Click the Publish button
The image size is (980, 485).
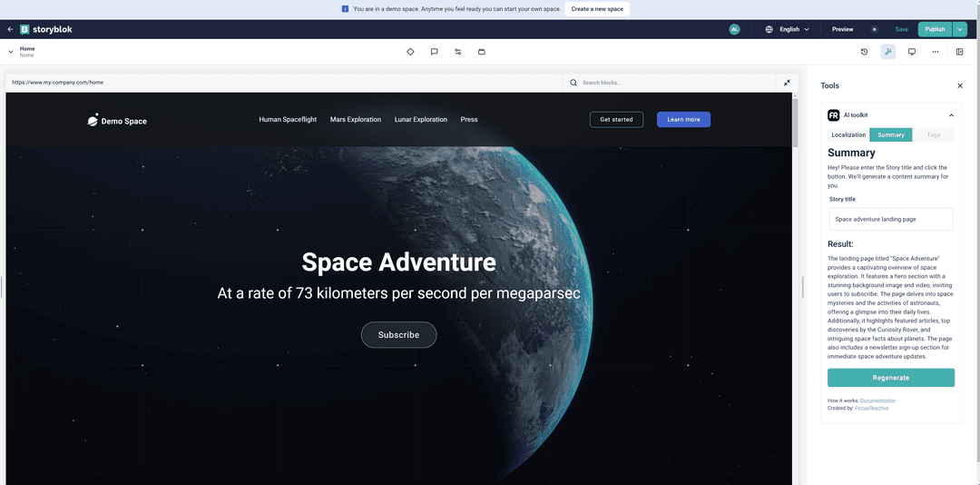click(x=935, y=29)
